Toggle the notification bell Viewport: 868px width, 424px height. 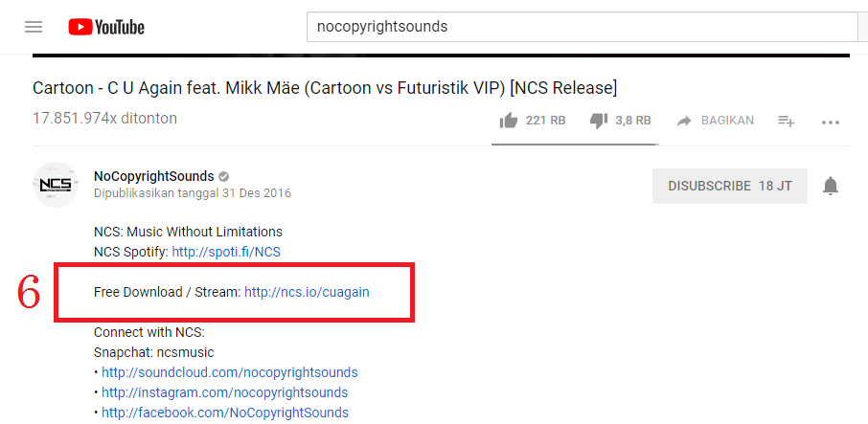point(831,186)
